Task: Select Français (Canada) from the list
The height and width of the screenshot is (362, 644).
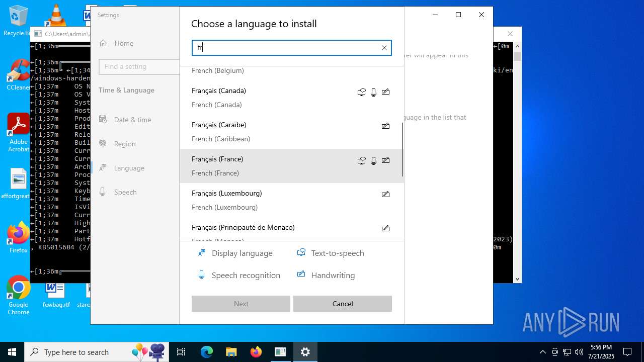Action: (x=291, y=98)
